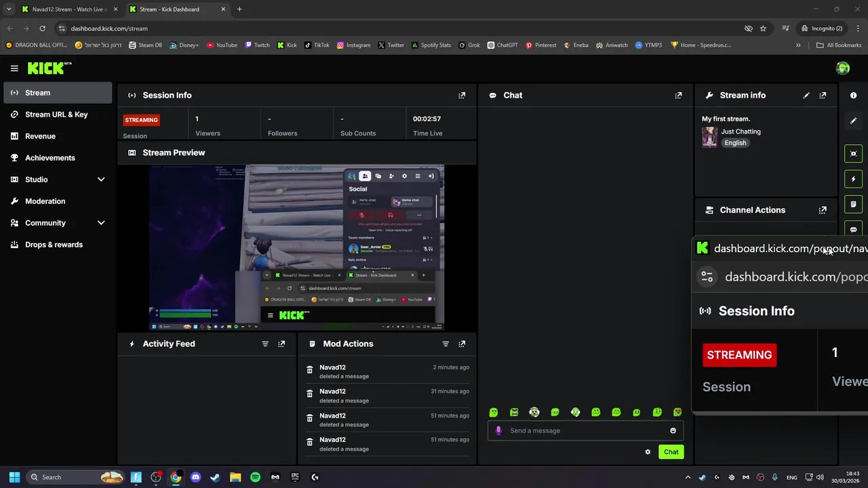The width and height of the screenshot is (868, 488).
Task: Open the Moderation page
Action: tap(58, 201)
